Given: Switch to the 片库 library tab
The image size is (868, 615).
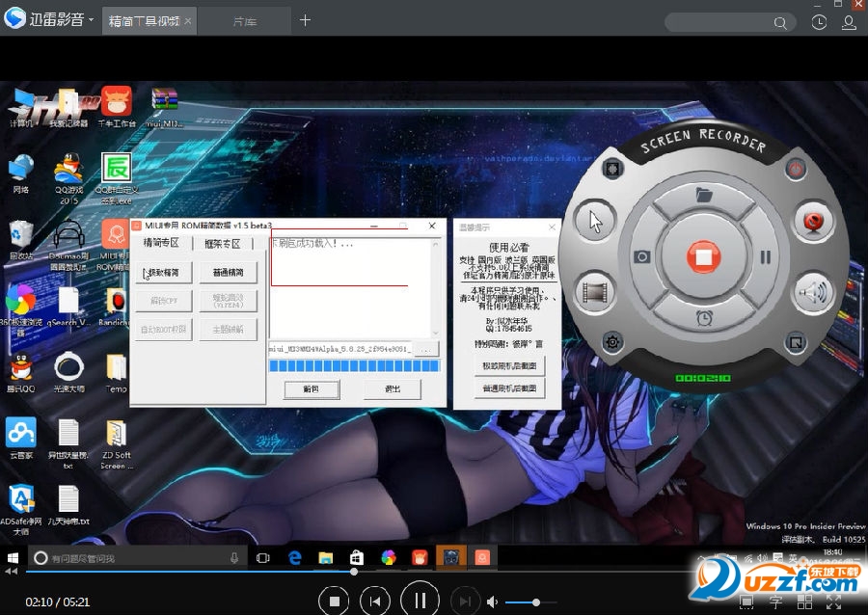Looking at the screenshot, I should coord(244,20).
